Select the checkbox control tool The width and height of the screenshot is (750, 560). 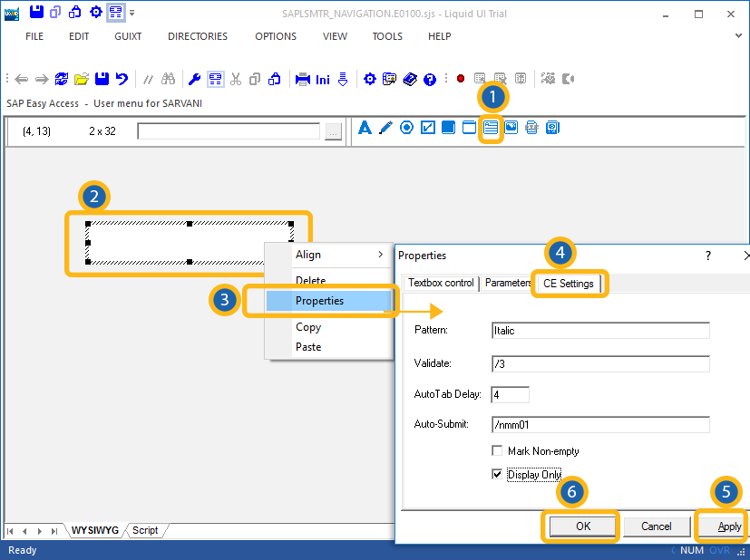point(427,128)
